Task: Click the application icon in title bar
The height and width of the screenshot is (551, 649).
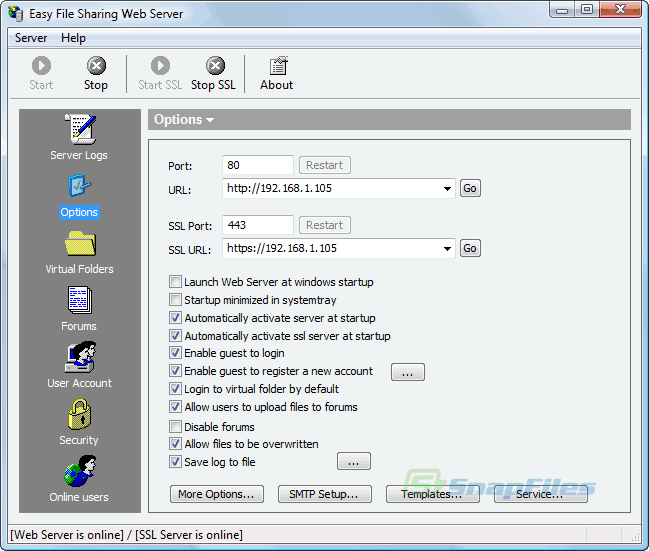Action: click(x=16, y=13)
